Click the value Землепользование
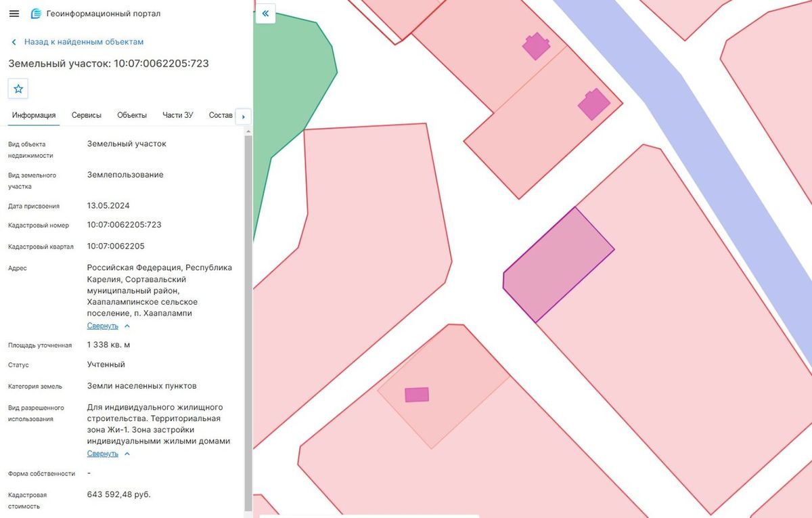 pos(125,175)
